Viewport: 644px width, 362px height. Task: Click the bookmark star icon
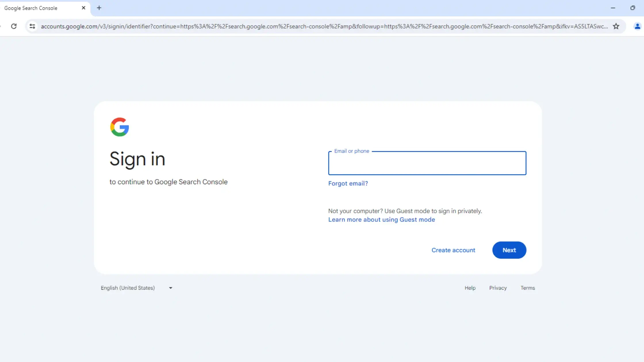(618, 26)
